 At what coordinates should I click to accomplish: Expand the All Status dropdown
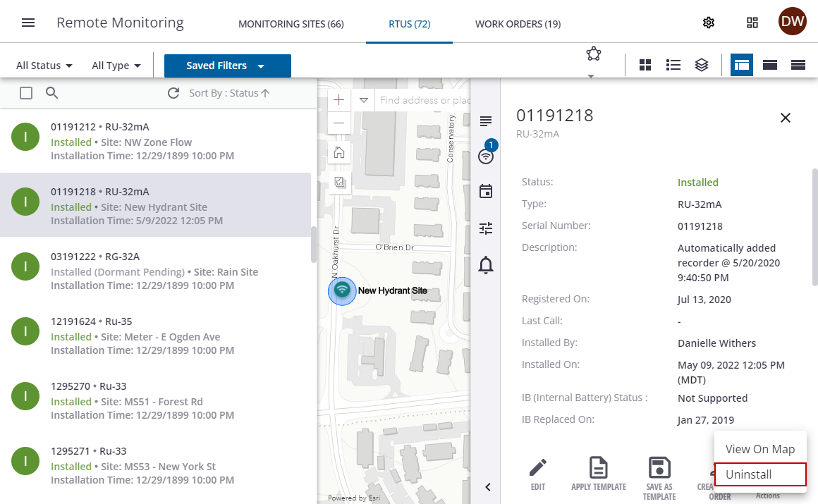point(44,66)
